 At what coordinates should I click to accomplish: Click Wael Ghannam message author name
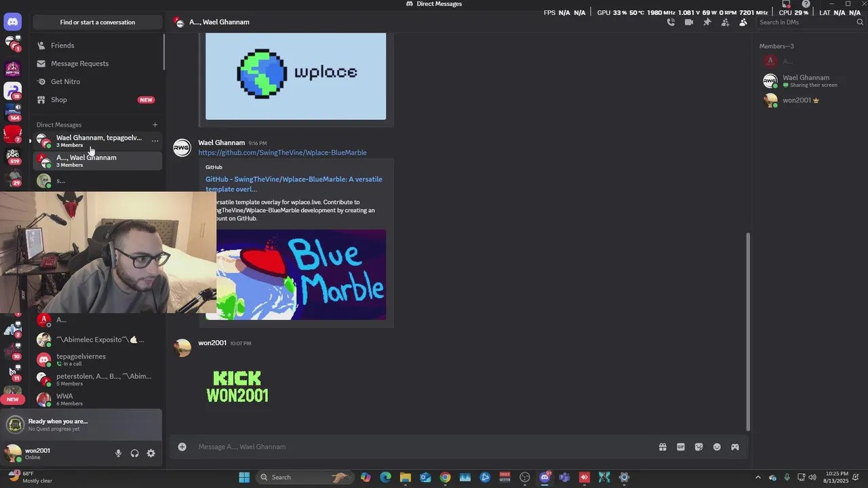click(221, 143)
